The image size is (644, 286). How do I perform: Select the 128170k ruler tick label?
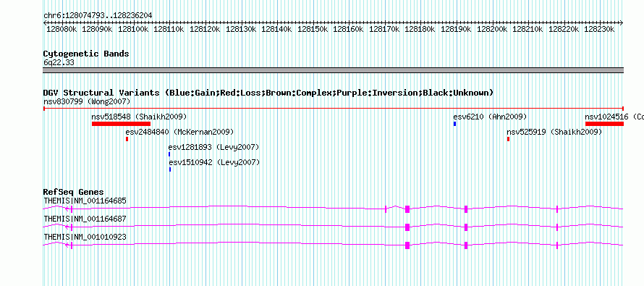tap(384, 30)
